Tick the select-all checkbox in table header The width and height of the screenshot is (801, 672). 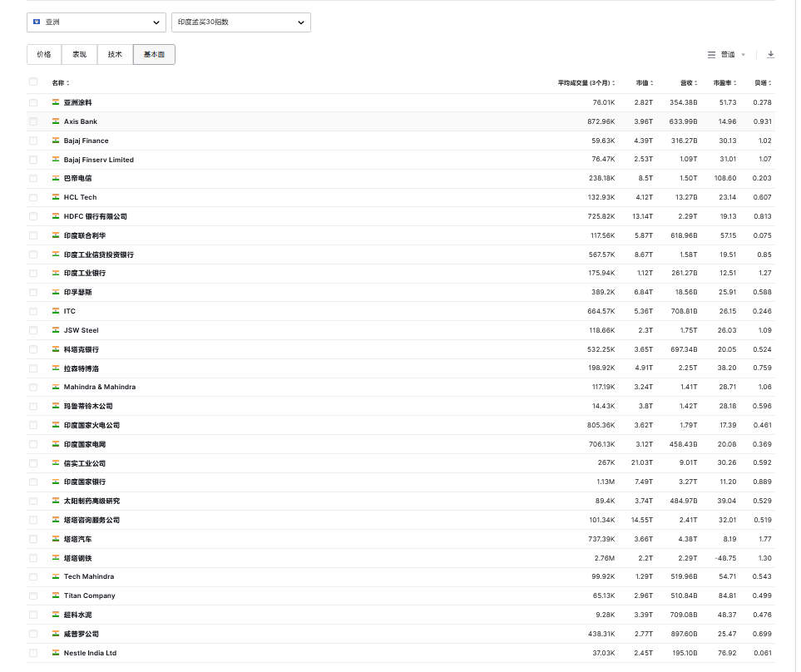[33, 82]
